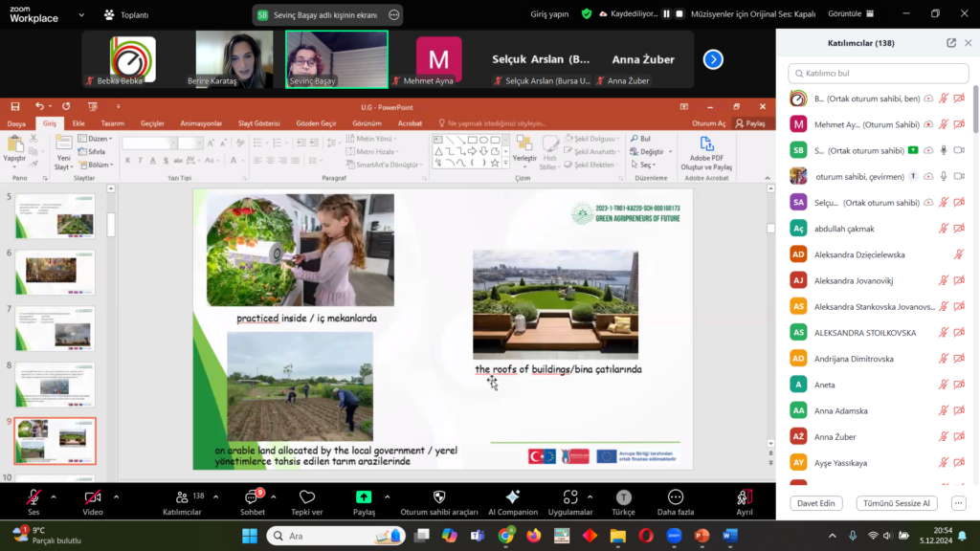Pop out the Katılımcılar participants panel

[951, 43]
